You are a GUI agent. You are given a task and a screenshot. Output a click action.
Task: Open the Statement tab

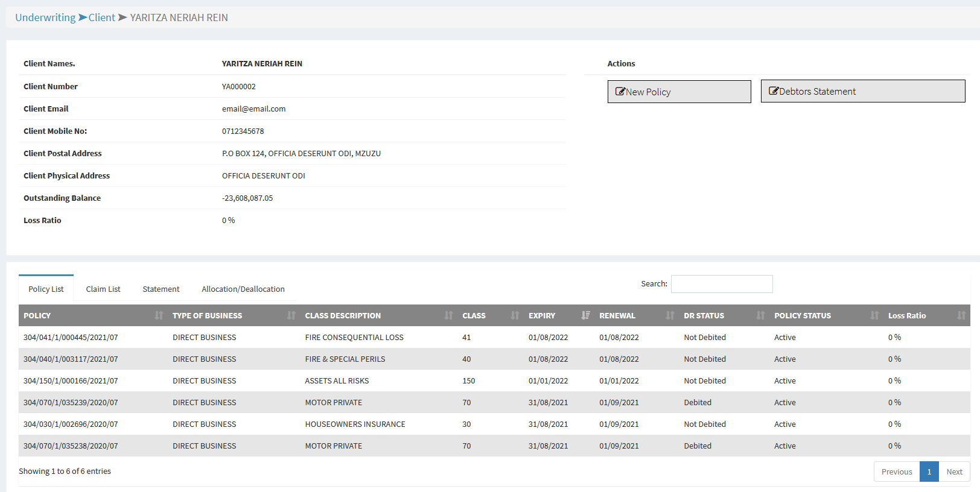point(161,289)
